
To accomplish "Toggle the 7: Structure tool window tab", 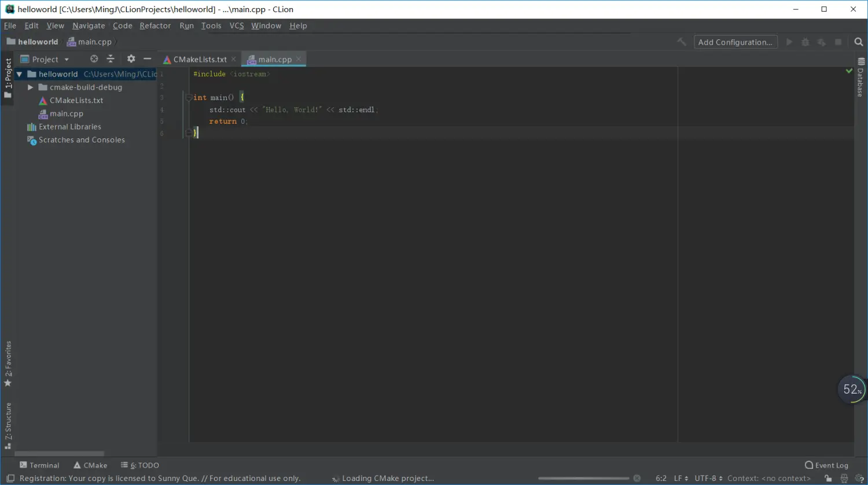I will (x=8, y=425).
